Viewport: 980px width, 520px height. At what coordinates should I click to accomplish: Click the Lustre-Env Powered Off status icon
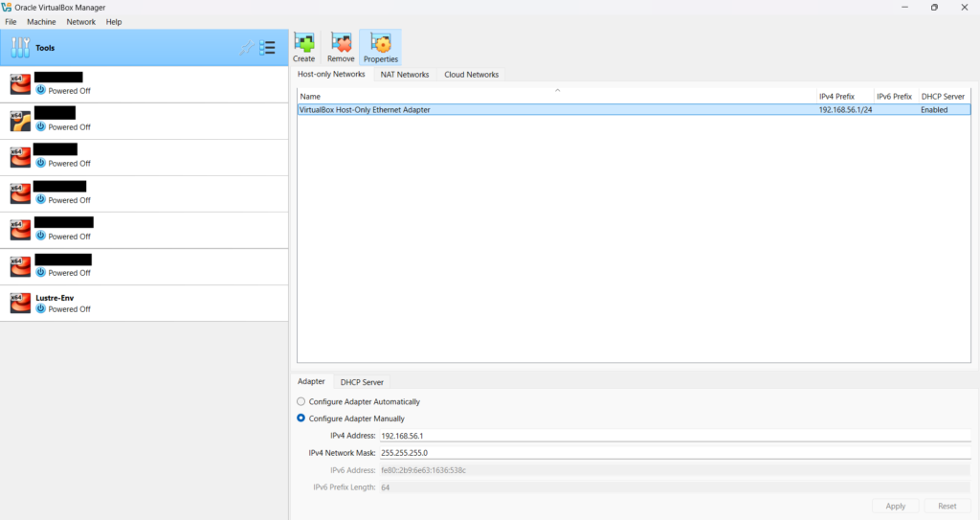[x=41, y=309]
